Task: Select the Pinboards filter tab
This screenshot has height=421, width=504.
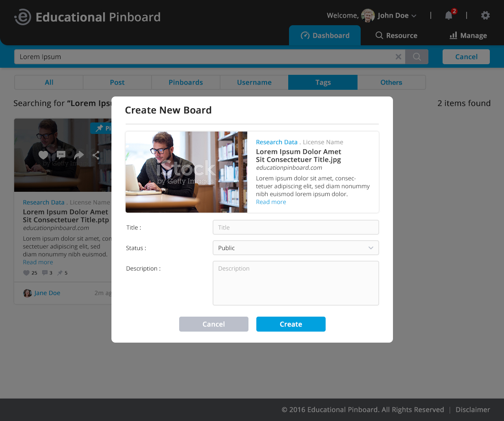Action: 185,82
